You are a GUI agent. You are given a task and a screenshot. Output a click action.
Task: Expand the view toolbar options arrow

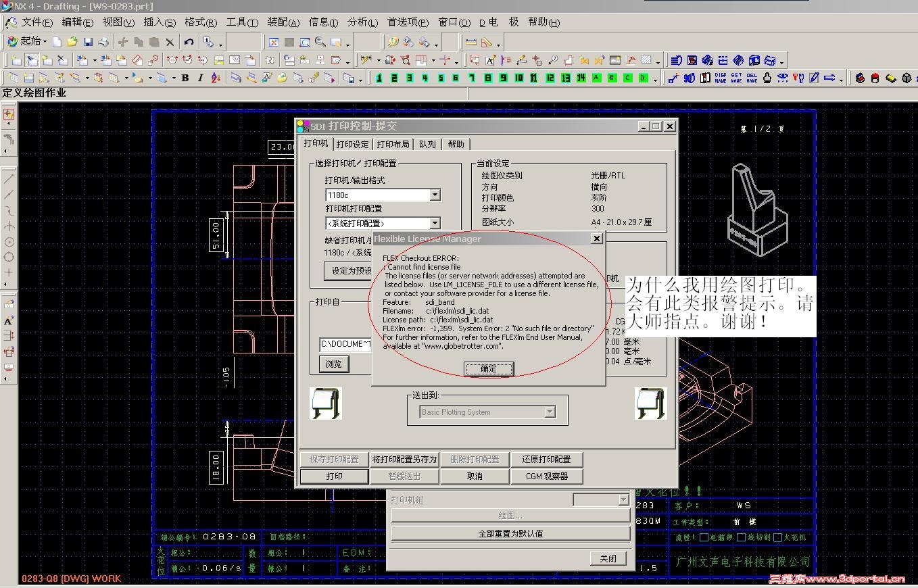coord(348,44)
